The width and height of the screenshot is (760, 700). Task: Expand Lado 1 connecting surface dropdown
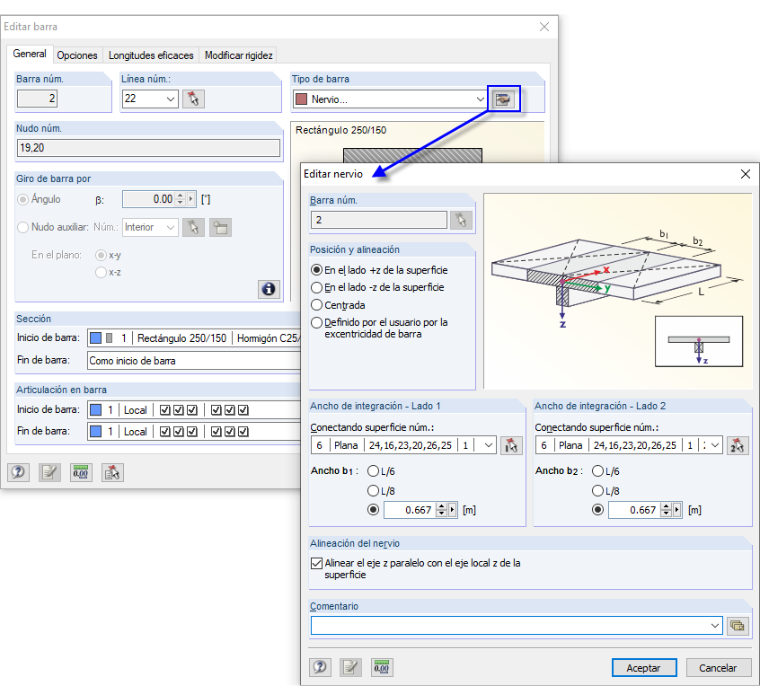pos(489,445)
